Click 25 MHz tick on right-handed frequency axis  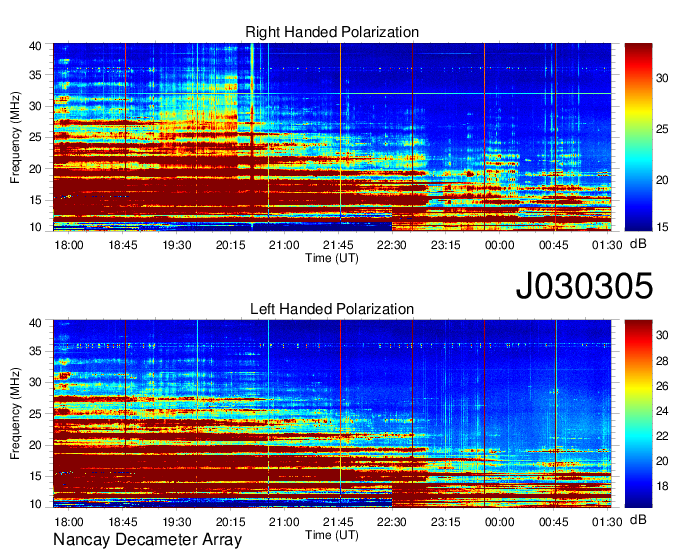tap(35, 137)
